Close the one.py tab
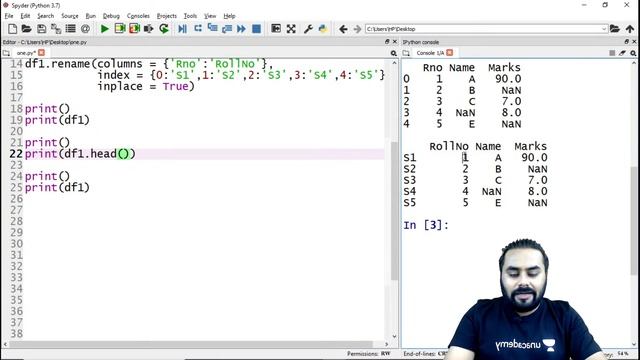The image size is (640, 360). (x=41, y=53)
